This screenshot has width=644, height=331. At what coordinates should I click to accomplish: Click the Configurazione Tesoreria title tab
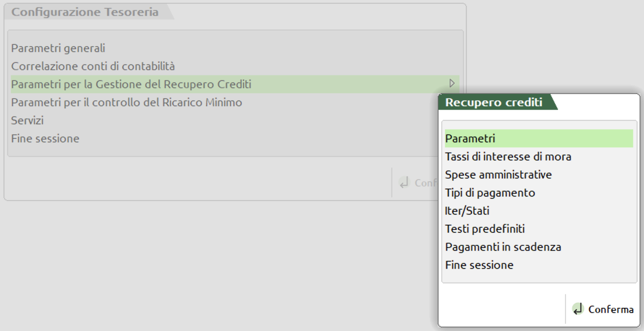(x=85, y=12)
